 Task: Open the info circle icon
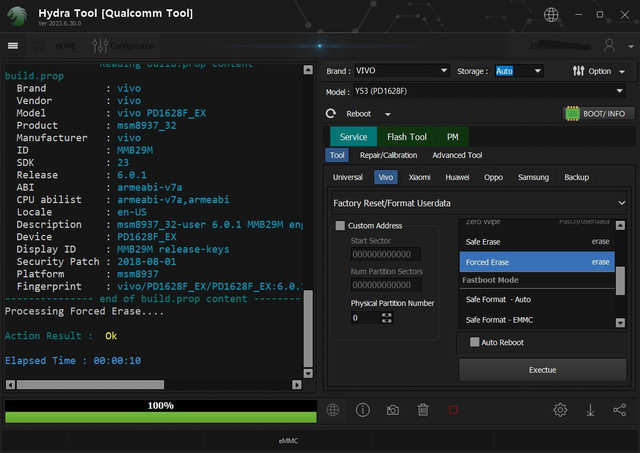coord(362,410)
